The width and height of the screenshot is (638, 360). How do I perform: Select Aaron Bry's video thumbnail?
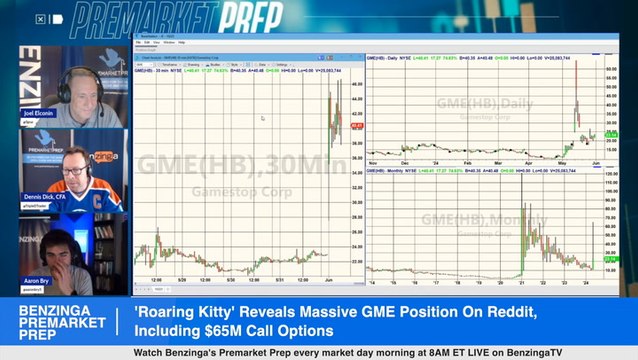point(74,254)
